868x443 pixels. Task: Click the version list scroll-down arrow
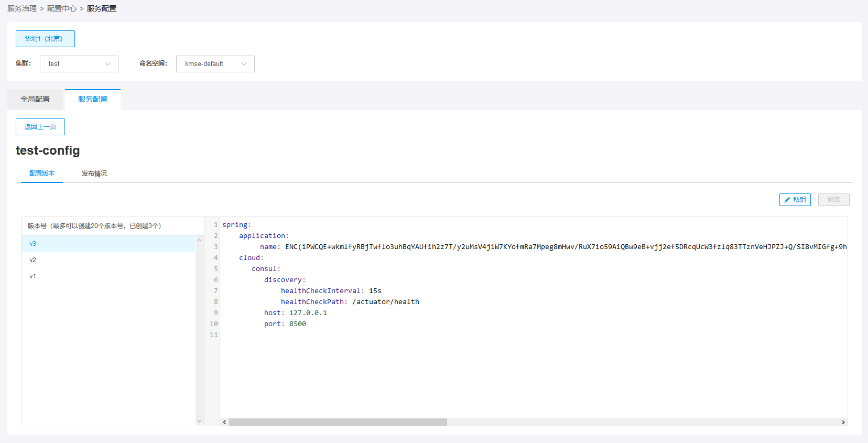(x=199, y=421)
